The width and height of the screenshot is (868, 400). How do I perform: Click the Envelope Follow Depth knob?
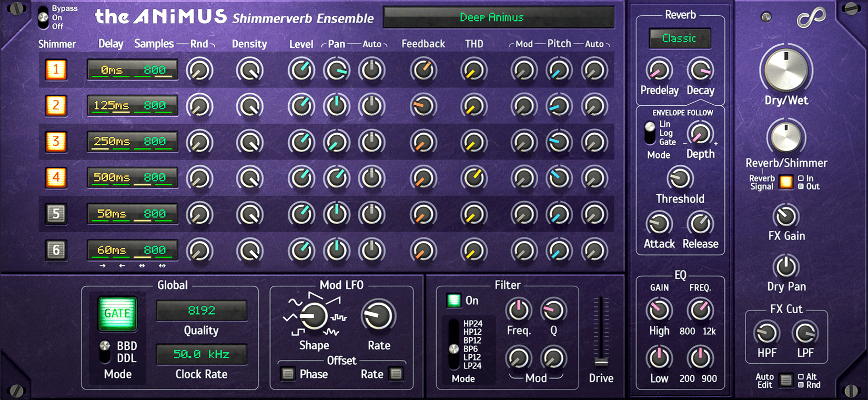(700, 134)
